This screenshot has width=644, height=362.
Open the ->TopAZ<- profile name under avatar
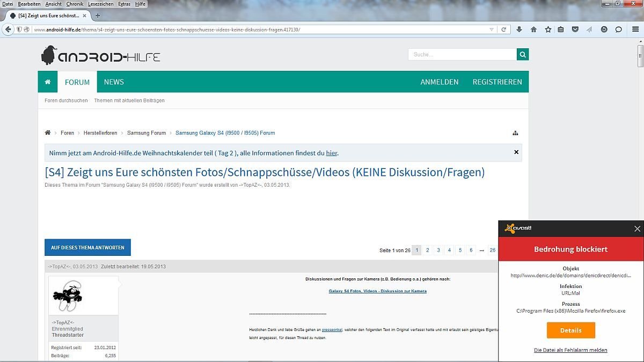pos(63,322)
